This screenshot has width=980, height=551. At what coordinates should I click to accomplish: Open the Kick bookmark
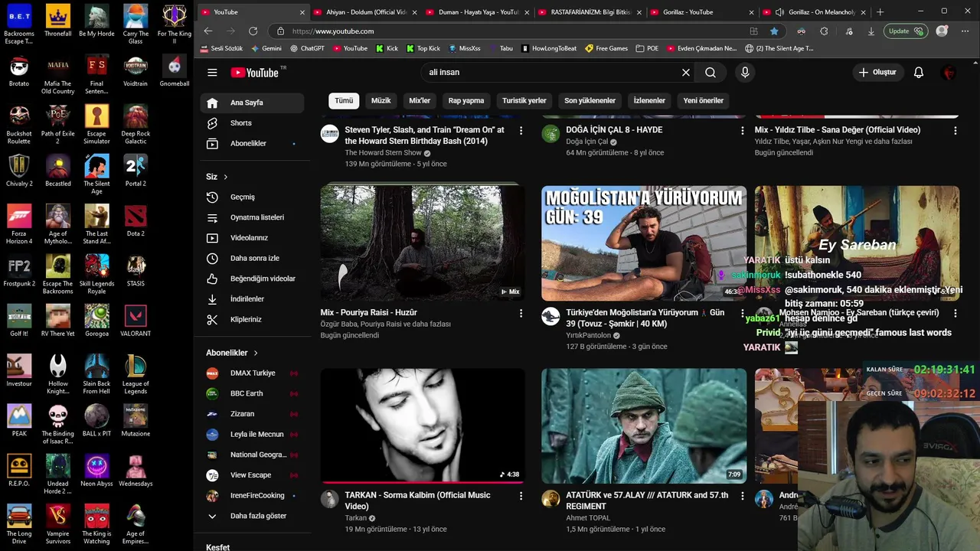(387, 48)
